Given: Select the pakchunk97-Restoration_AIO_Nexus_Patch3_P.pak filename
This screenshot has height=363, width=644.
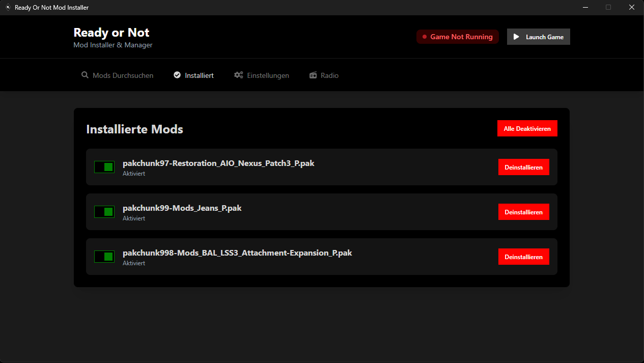Looking at the screenshot, I should (218, 163).
